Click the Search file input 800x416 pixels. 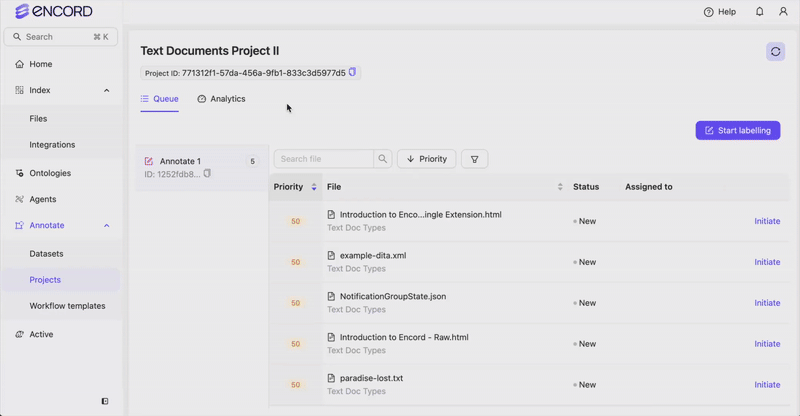point(323,159)
